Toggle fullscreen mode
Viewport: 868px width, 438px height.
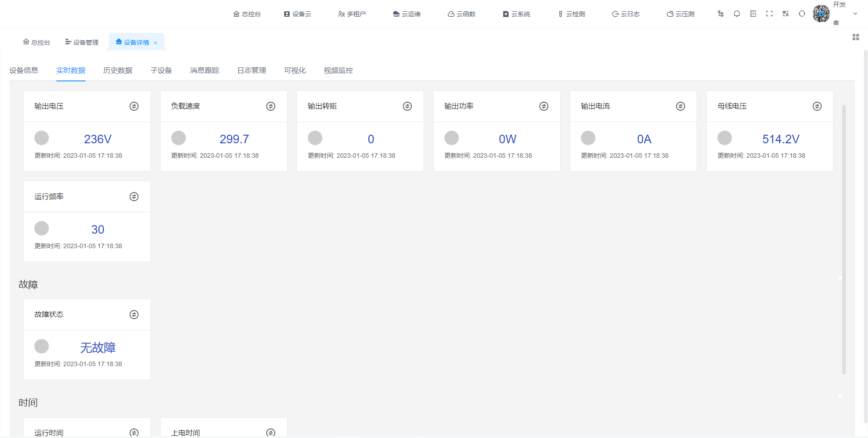769,14
